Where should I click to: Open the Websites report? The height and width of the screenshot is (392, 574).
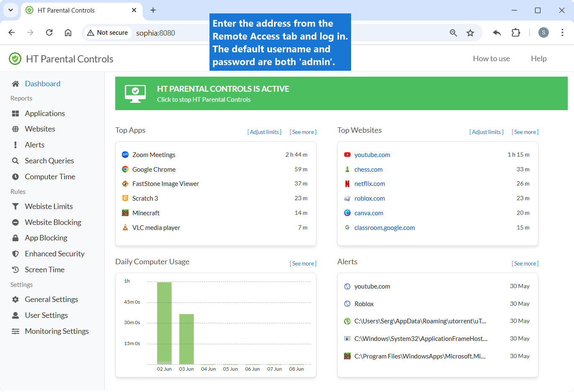click(x=40, y=129)
